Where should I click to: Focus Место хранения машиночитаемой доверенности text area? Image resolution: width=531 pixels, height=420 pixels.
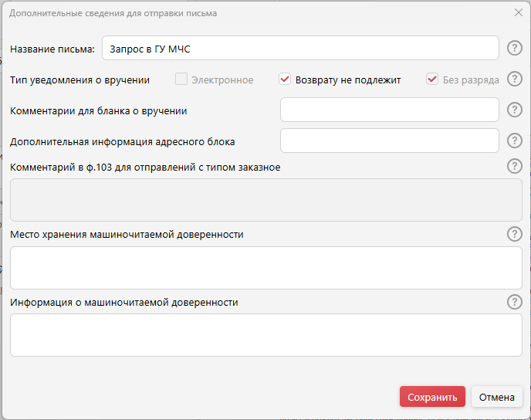click(265, 268)
